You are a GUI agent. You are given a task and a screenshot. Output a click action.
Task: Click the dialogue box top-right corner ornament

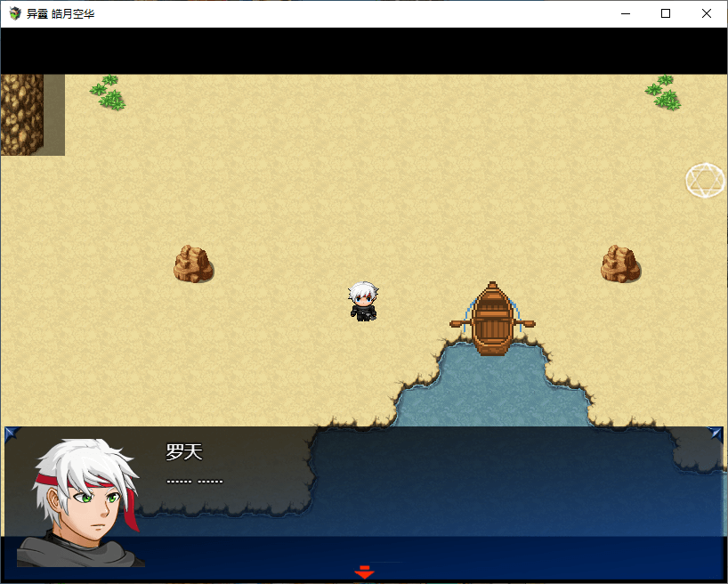coord(716,434)
